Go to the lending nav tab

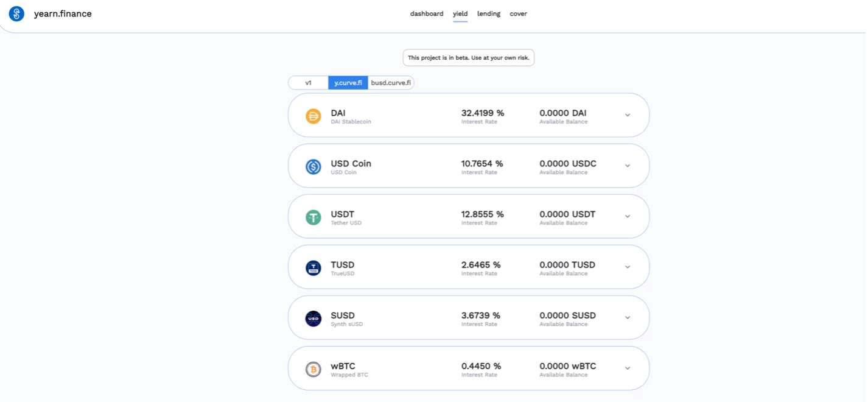tap(489, 13)
